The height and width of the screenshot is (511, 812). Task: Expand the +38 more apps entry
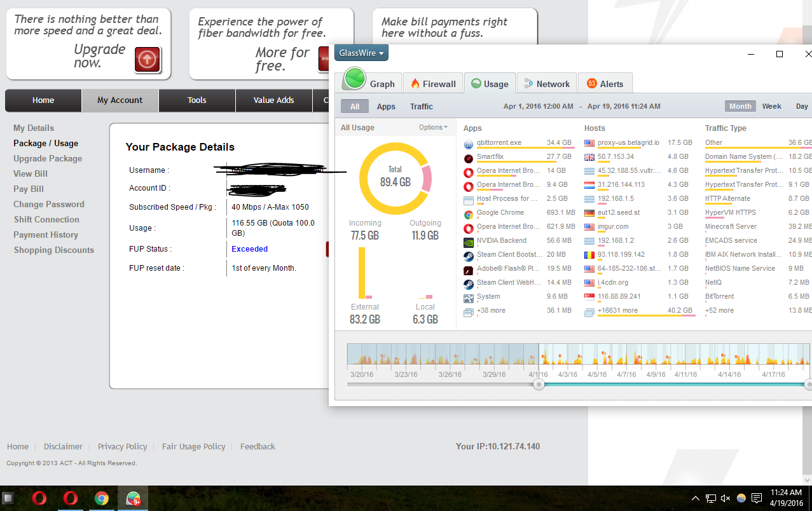tap(491, 311)
